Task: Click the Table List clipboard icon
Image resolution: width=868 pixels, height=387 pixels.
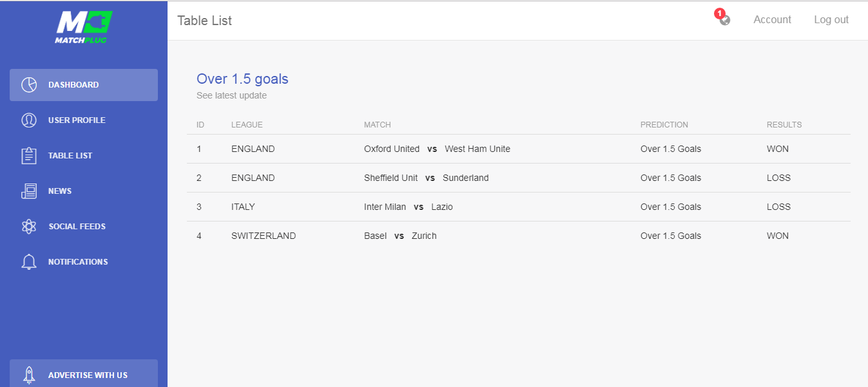Action: (29, 156)
